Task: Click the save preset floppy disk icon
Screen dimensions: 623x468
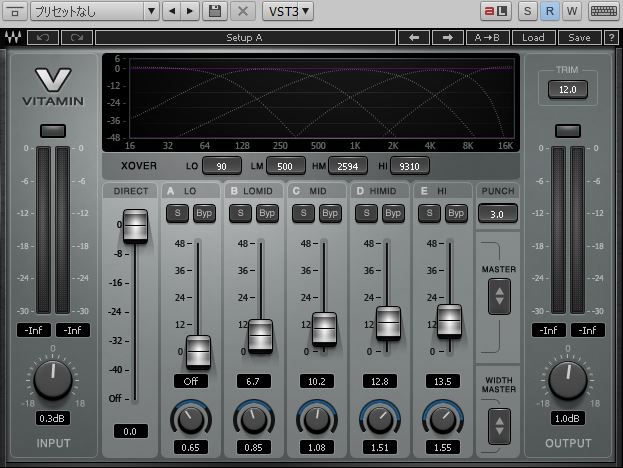Action: pos(215,11)
